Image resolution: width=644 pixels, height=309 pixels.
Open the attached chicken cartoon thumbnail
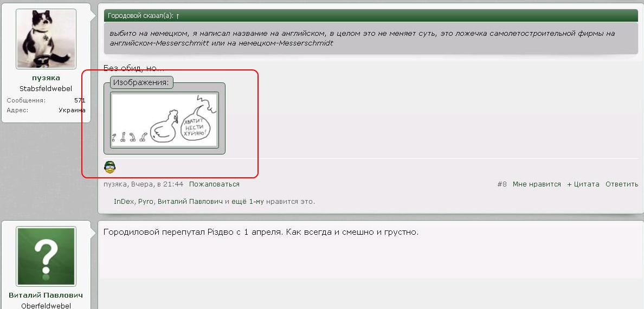164,120
